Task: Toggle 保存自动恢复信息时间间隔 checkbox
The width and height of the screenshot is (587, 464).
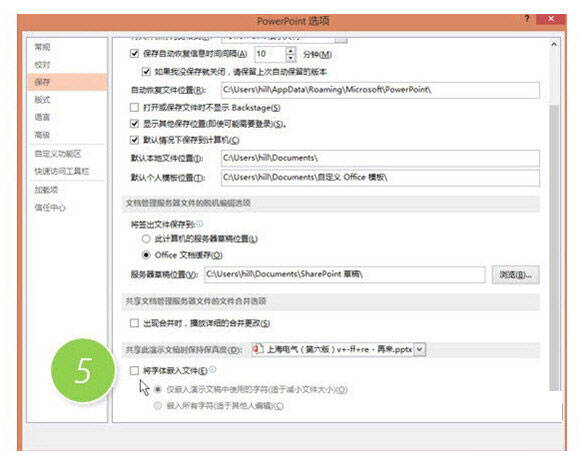Action: 134,54
